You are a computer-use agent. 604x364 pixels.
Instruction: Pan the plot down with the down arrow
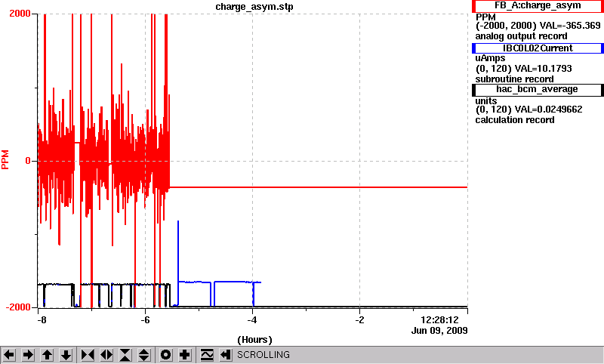click(66, 355)
